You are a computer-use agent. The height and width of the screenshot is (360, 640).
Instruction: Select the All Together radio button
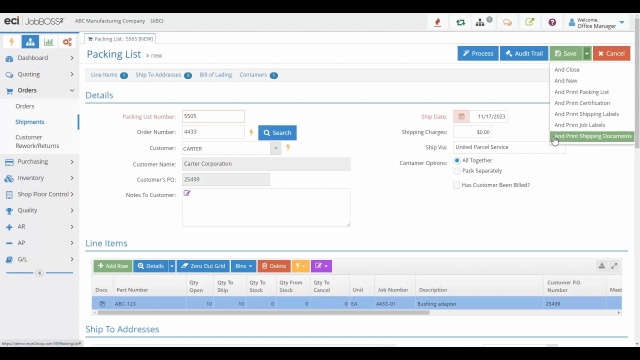[457, 160]
